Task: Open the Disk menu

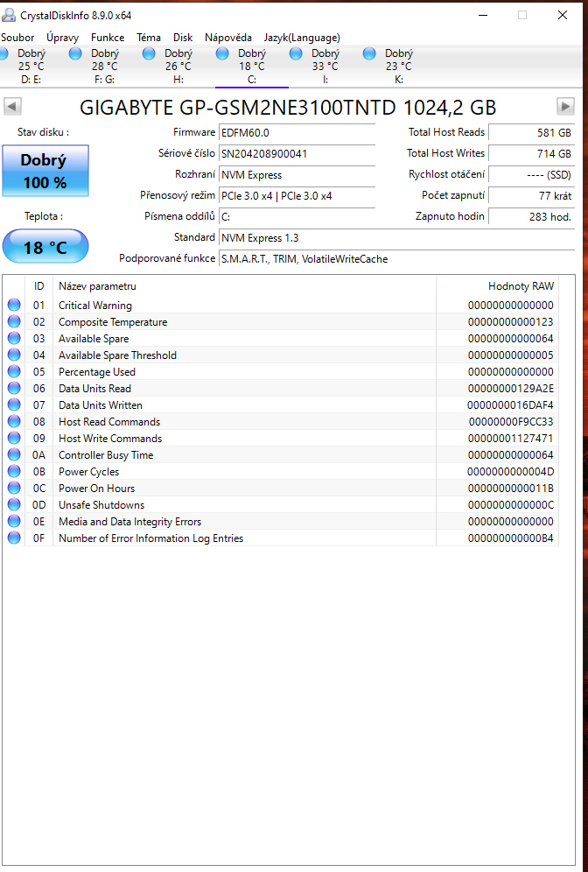Action: (x=183, y=38)
